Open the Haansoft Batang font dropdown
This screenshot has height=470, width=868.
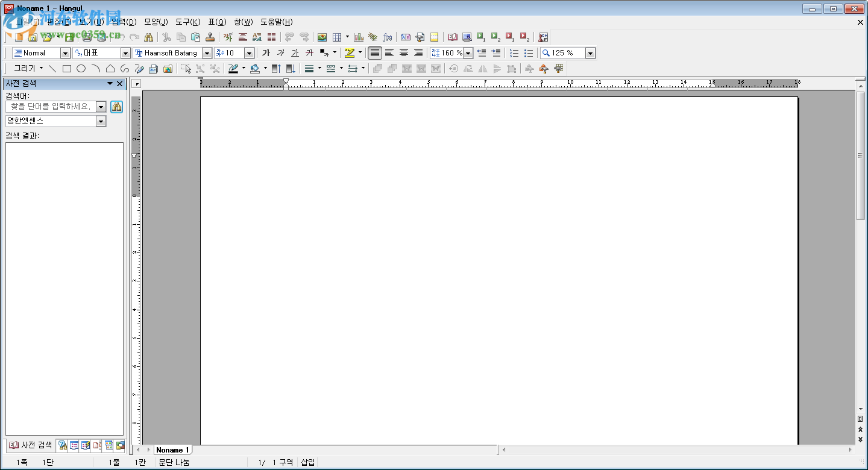point(207,53)
